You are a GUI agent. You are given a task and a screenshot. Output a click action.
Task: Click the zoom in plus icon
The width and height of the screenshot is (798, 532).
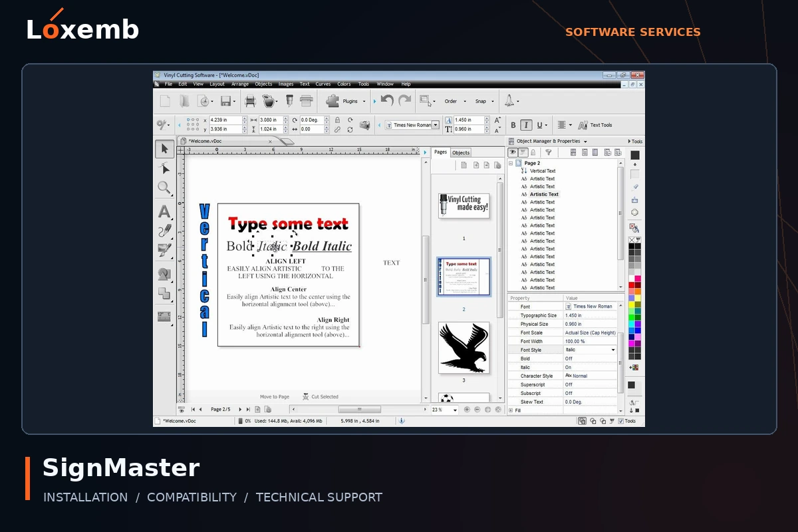[467, 410]
